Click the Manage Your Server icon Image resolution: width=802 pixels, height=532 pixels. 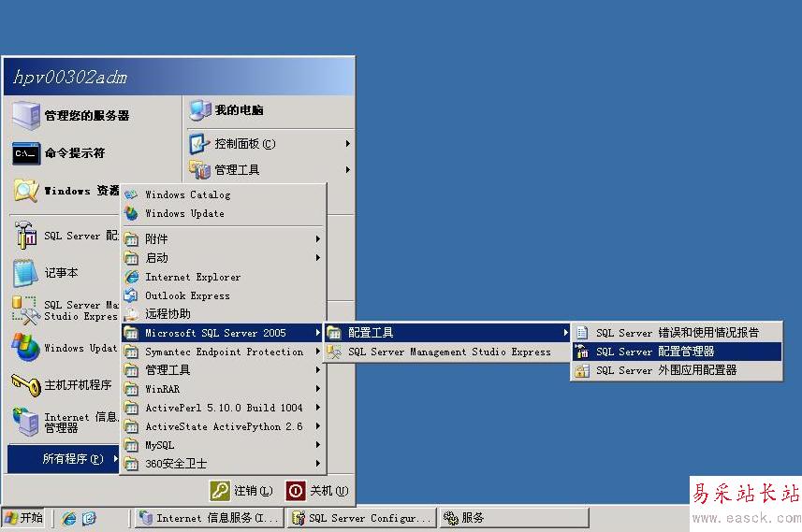(26, 116)
